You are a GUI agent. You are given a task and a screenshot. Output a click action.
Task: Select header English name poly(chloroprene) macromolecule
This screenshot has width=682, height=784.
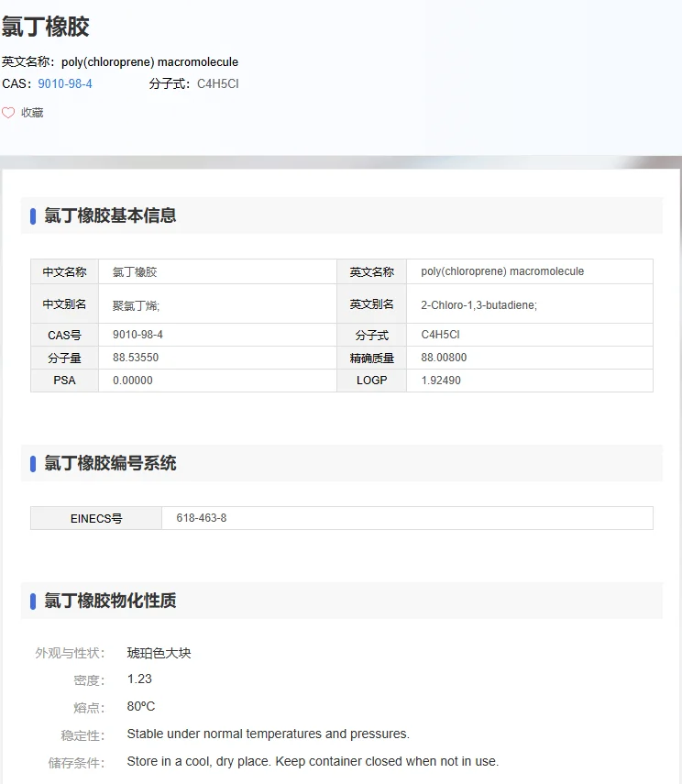[150, 62]
